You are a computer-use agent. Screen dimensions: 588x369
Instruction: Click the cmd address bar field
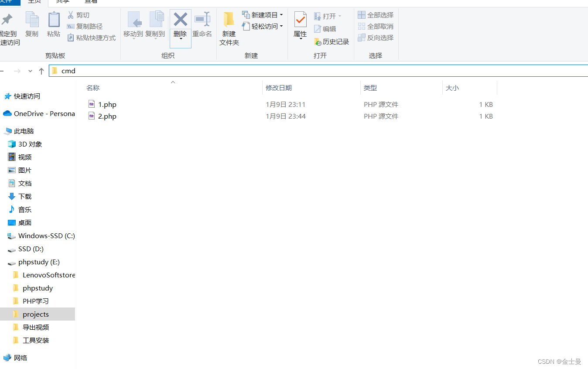coord(318,71)
